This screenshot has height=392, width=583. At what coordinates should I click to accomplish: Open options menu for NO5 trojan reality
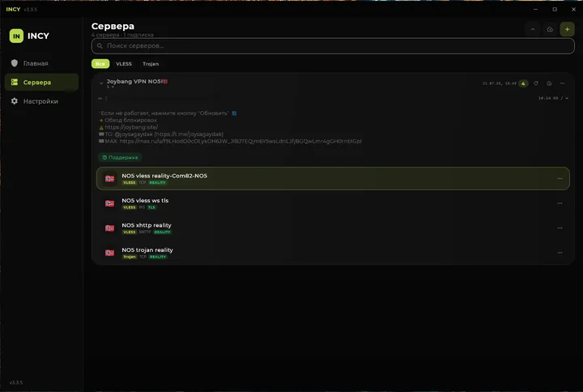[560, 253]
